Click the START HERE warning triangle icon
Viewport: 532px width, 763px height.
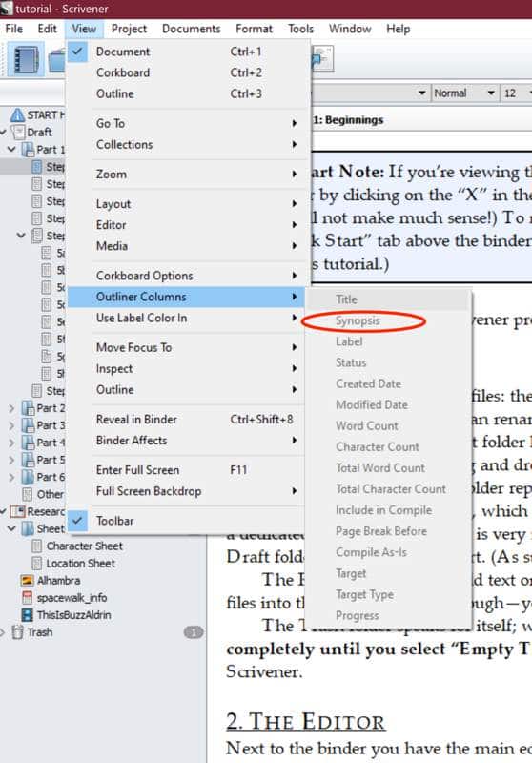[17, 114]
